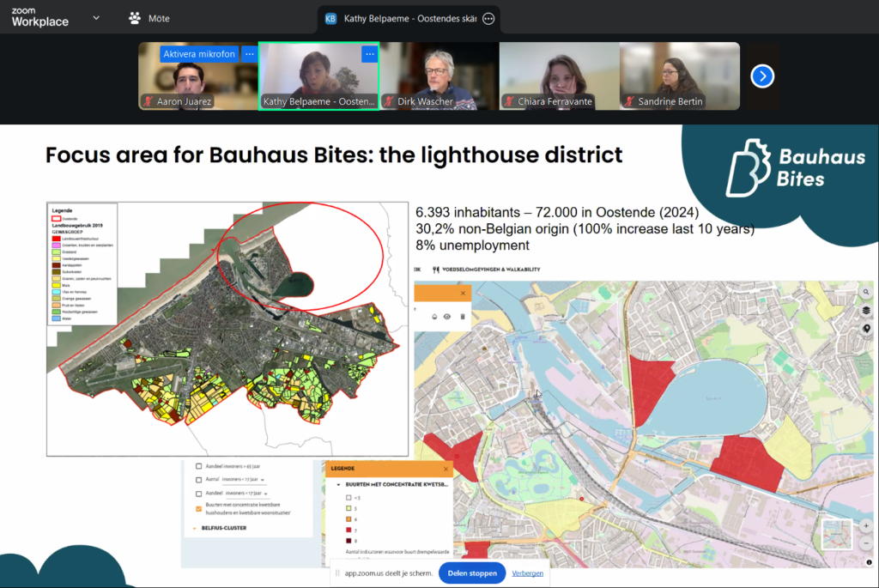Click the map search magnifier icon
Viewport: 879px width, 588px height.
tap(866, 293)
